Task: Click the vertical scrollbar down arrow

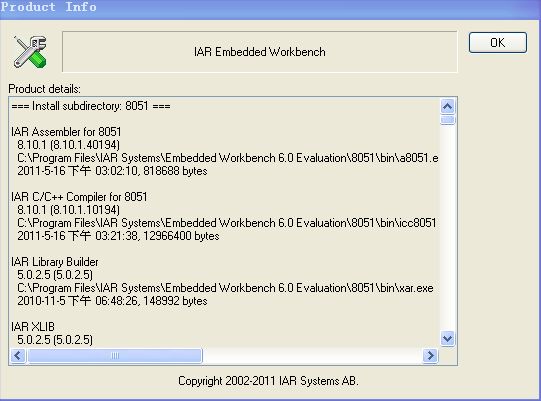Action: 447,338
